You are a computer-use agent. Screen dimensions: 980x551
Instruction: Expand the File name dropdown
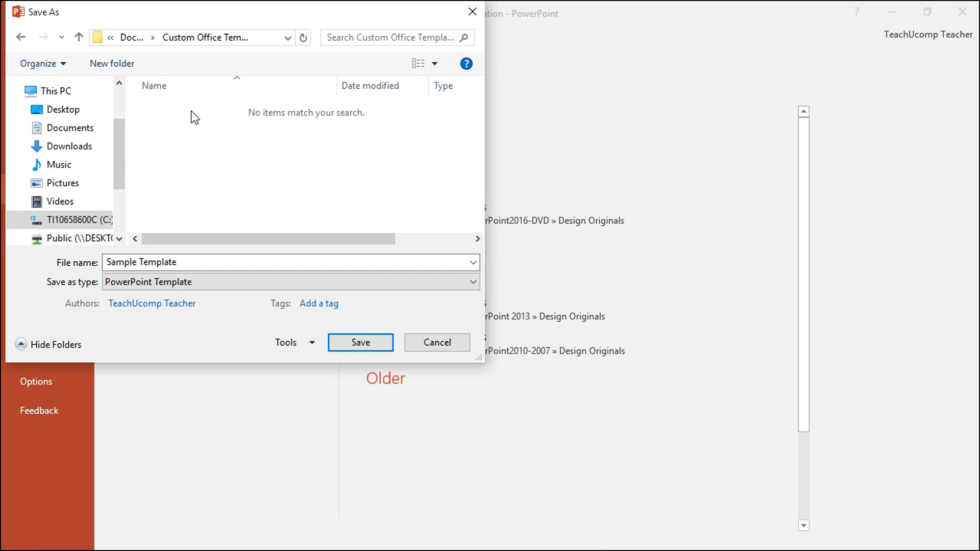473,263
